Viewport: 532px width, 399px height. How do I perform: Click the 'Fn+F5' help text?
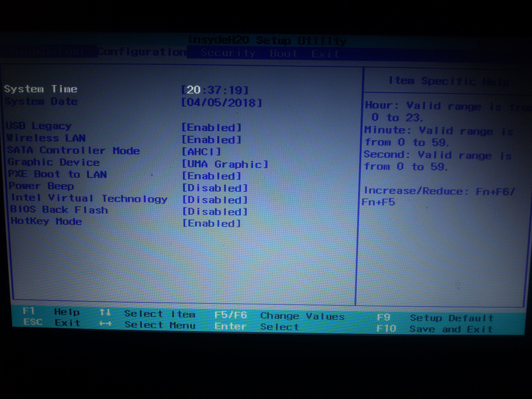pyautogui.click(x=378, y=202)
